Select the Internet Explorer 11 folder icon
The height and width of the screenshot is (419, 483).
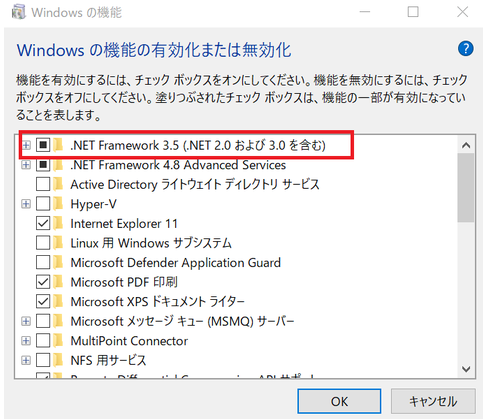(58, 223)
